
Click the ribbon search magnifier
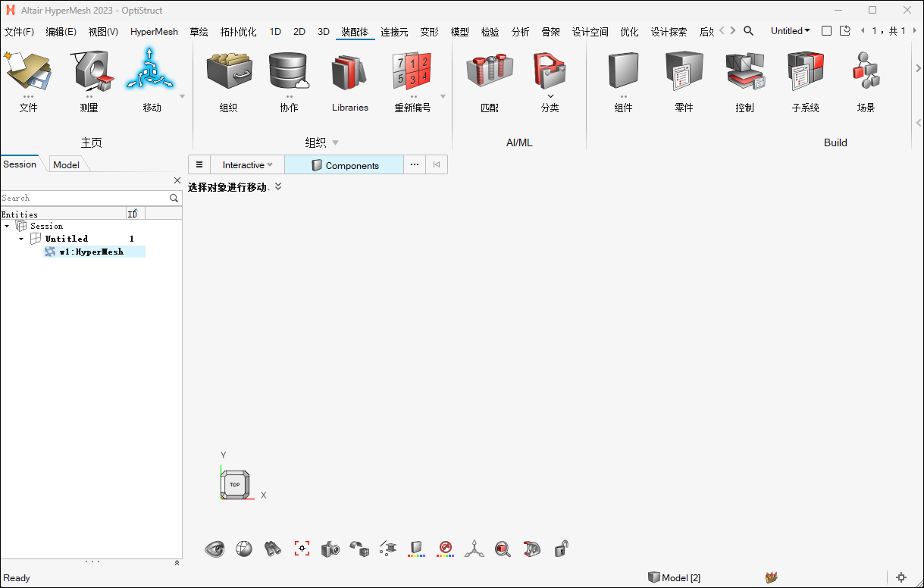[x=748, y=31]
